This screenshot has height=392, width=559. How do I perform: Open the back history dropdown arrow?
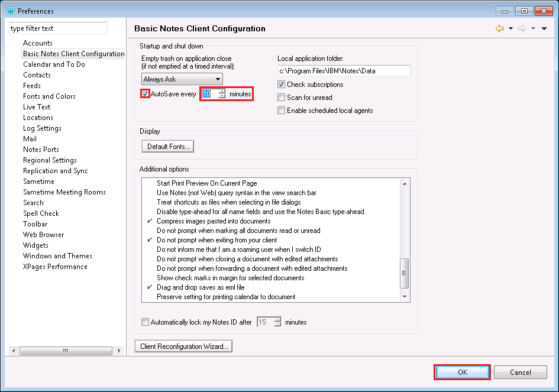[x=511, y=28]
